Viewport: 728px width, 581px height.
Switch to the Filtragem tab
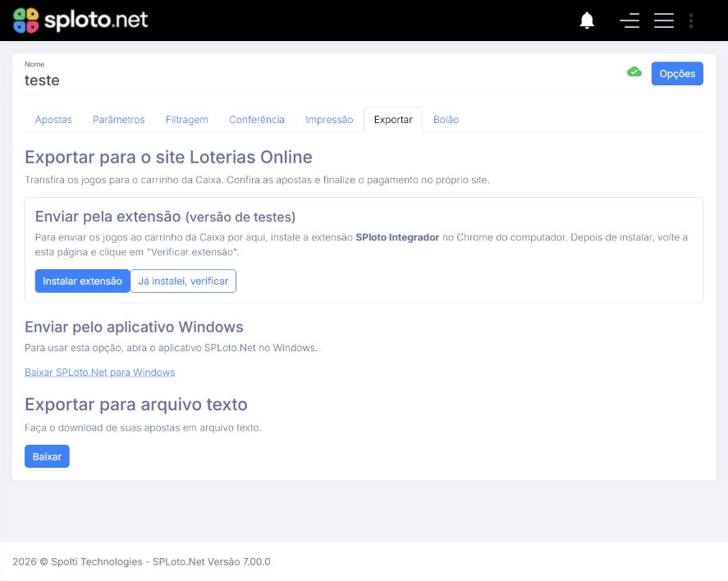[x=186, y=120]
